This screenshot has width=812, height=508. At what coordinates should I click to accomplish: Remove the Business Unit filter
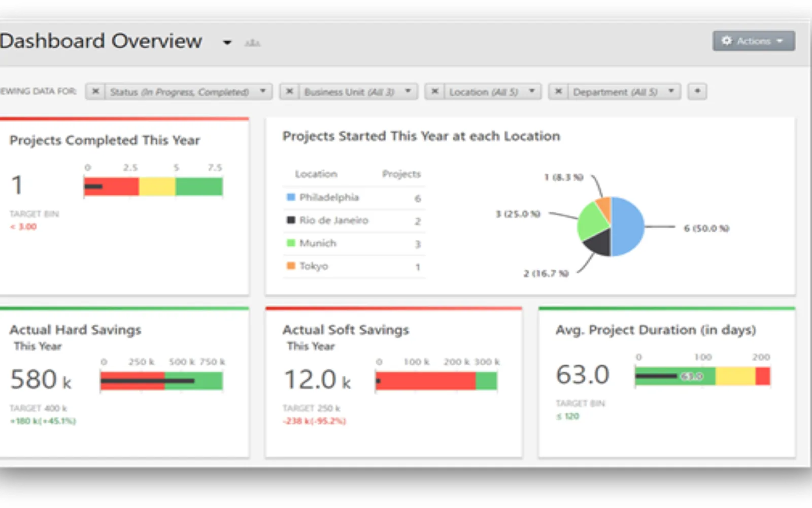point(289,91)
